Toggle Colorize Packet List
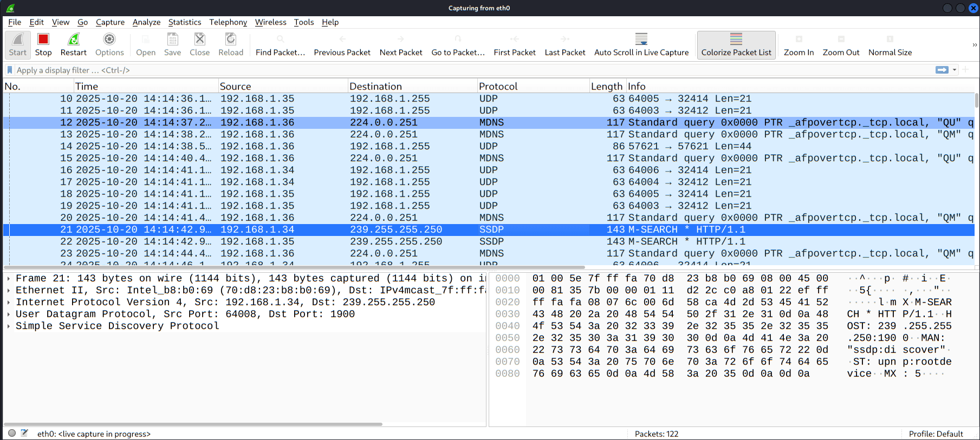 coord(736,44)
